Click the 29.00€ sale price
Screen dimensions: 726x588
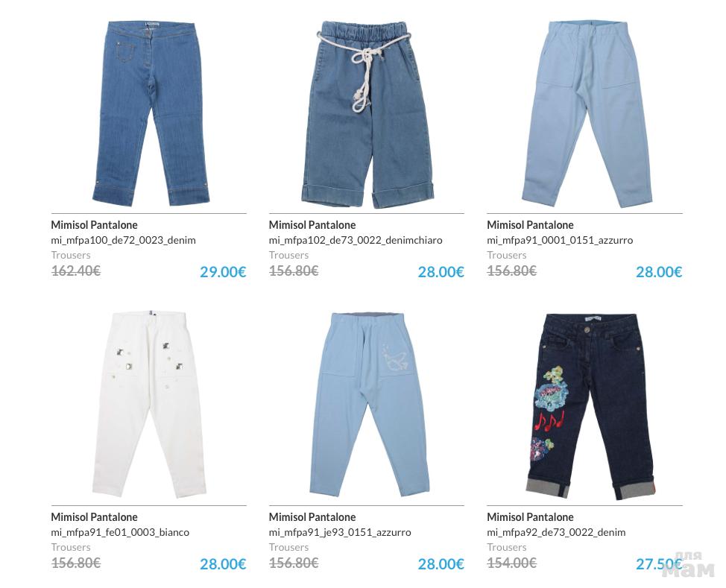click(223, 272)
